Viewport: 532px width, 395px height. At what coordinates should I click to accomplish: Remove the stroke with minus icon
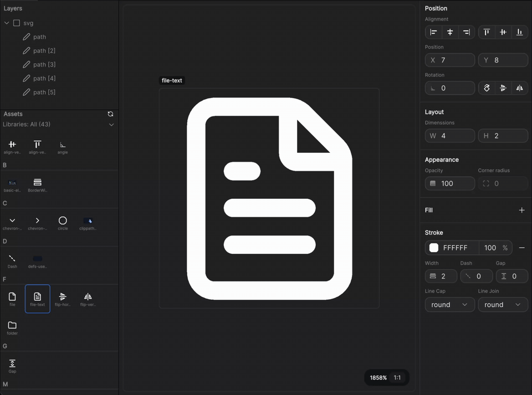tap(522, 248)
